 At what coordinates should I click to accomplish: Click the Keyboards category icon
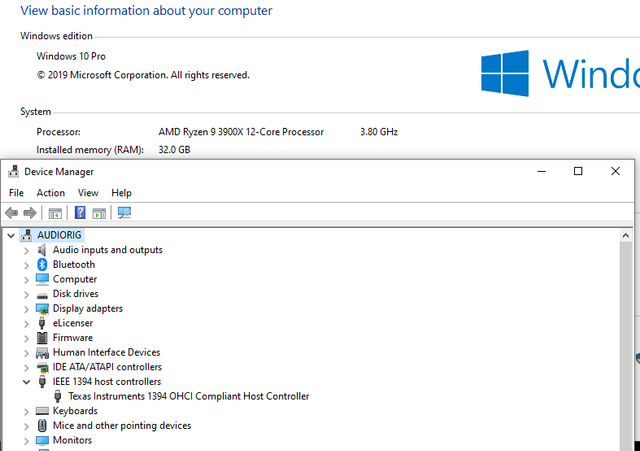[42, 411]
